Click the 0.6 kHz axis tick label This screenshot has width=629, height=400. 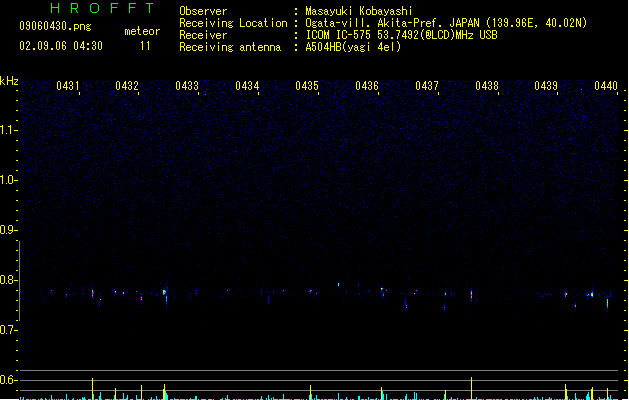[8, 380]
